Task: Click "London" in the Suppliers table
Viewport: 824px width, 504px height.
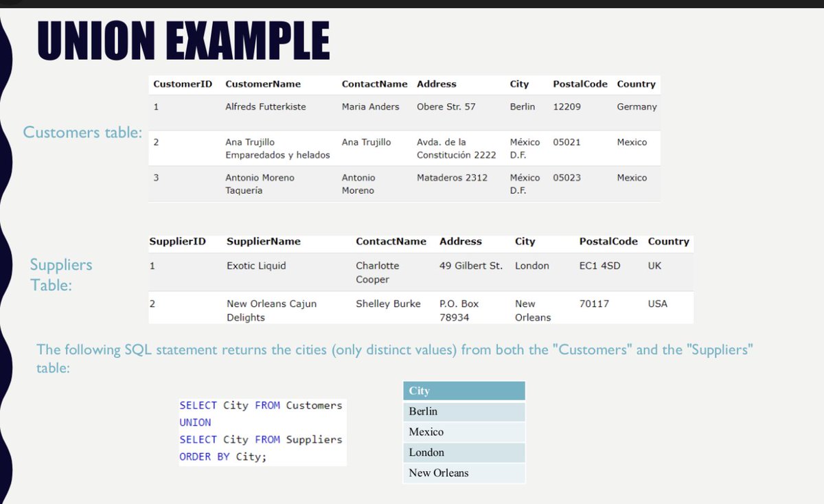Action: click(532, 266)
